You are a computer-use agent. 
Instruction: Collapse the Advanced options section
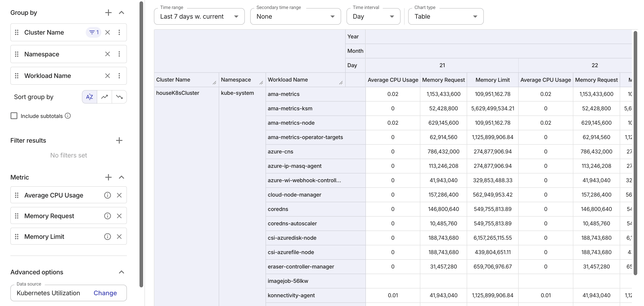[x=122, y=272]
